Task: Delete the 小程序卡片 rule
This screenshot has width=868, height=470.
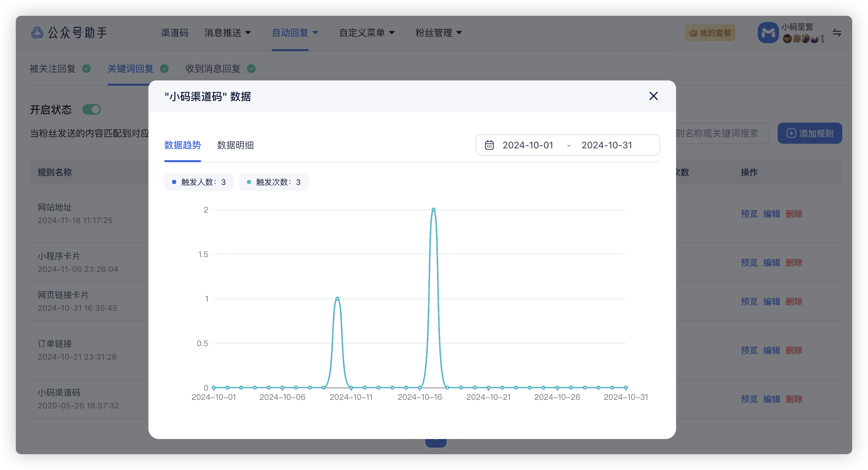Action: tap(794, 263)
